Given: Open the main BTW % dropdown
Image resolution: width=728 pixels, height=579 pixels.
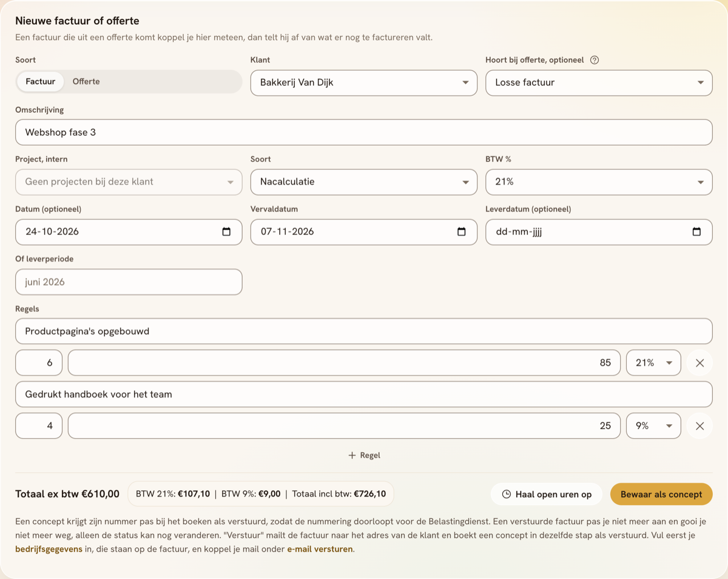Looking at the screenshot, I should [x=599, y=182].
